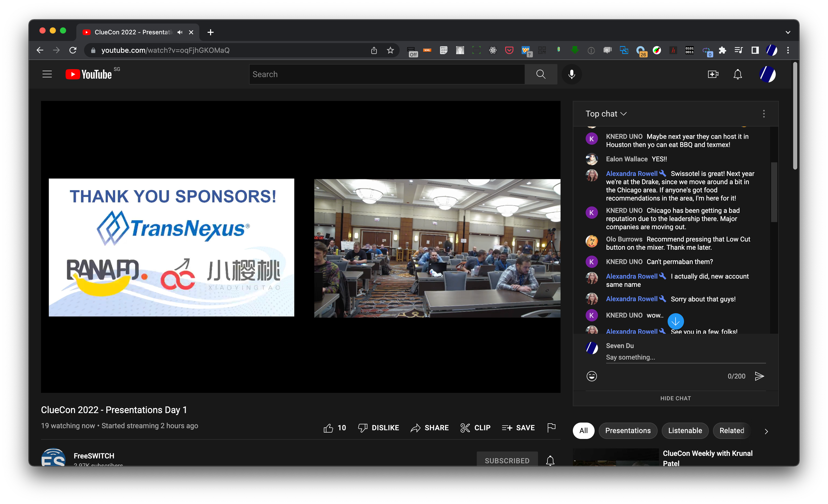Click the ClueCon Weekly video thumbnail
This screenshot has height=504, width=828.
click(x=616, y=457)
